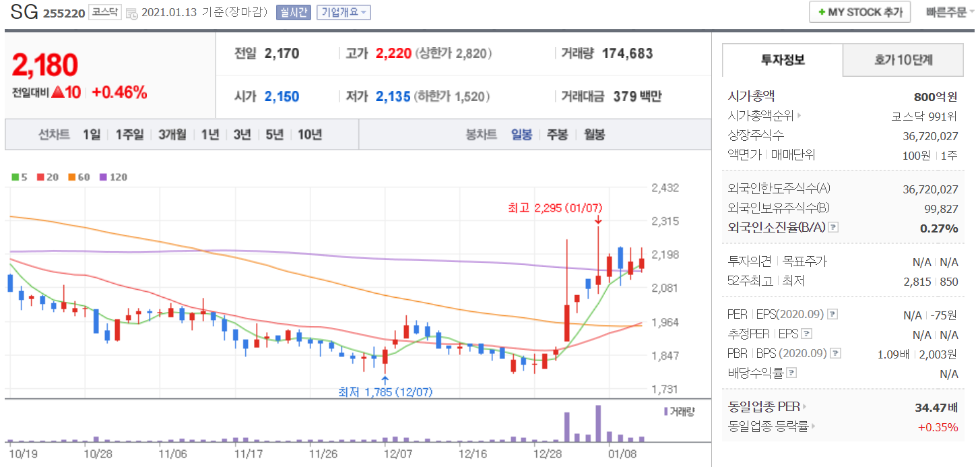Click the MY STOCK 추가 button

click(859, 12)
